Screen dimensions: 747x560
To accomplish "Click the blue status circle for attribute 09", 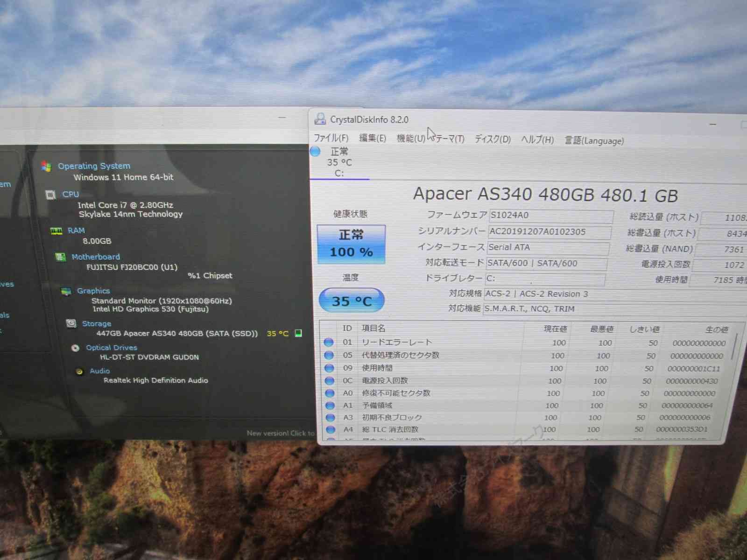I will point(330,368).
